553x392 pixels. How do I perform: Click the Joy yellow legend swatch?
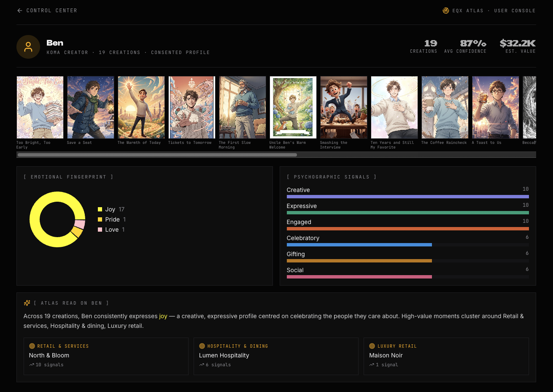(100, 209)
